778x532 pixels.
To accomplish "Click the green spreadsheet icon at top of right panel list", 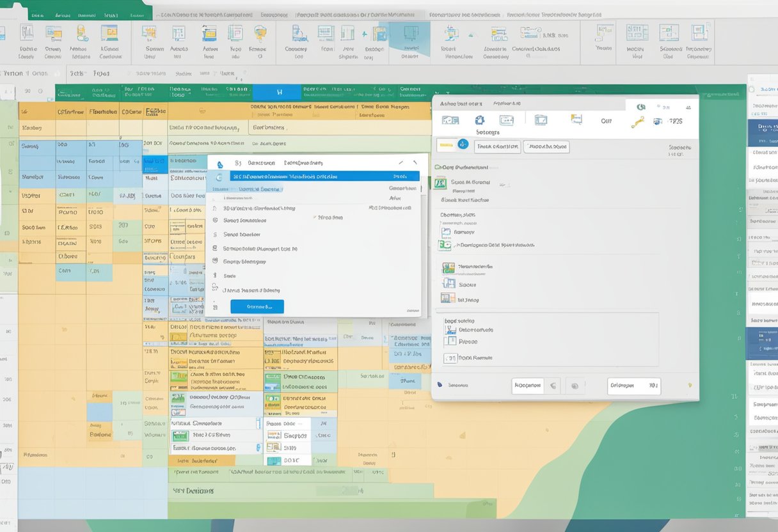I will (x=440, y=184).
